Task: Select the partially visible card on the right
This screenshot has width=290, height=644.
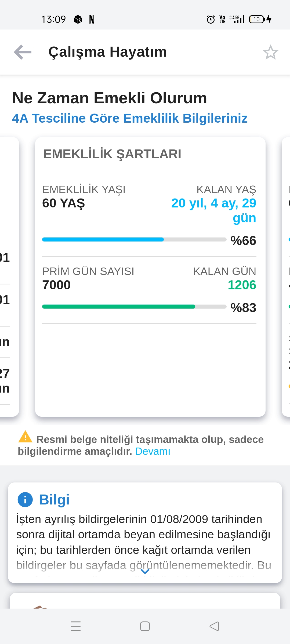Action: 286,277
